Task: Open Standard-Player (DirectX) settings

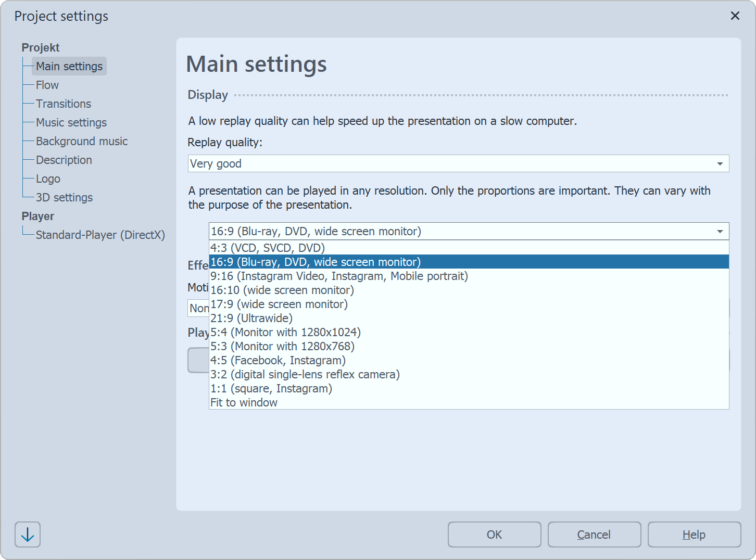Action: (x=100, y=235)
